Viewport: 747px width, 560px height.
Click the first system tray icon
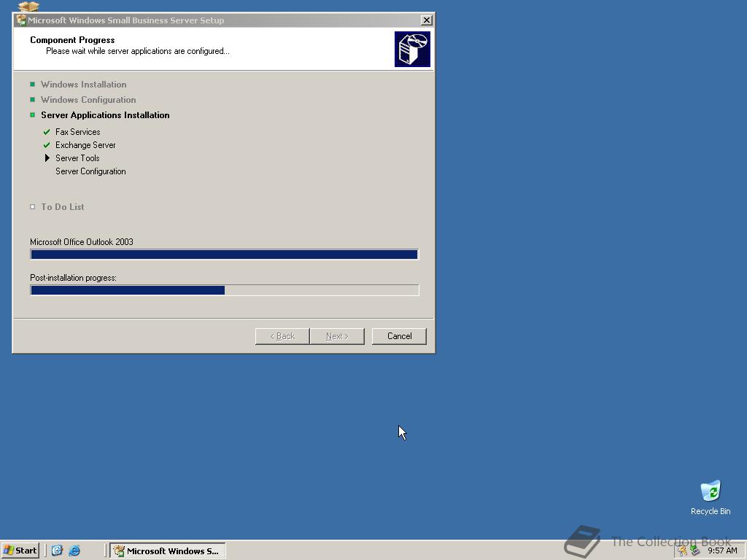pos(683,551)
